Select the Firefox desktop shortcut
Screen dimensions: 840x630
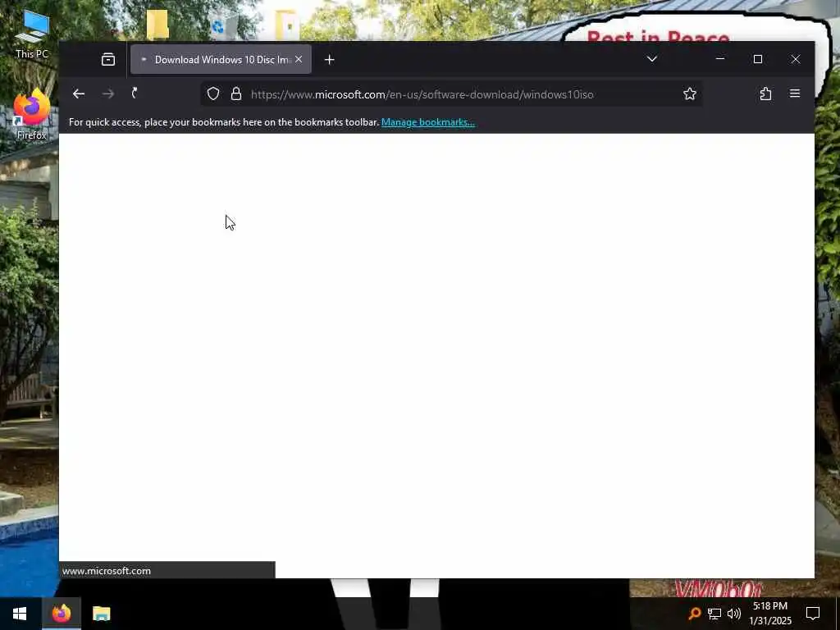32,115
